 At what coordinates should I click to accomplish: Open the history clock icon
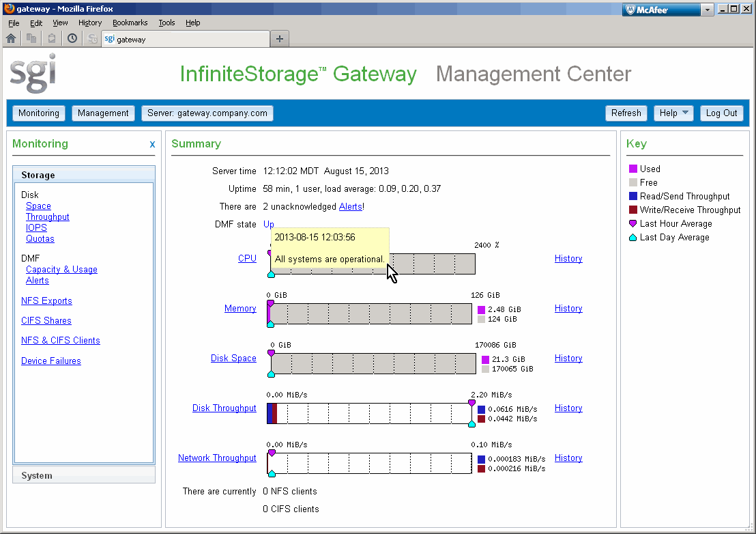click(x=72, y=39)
